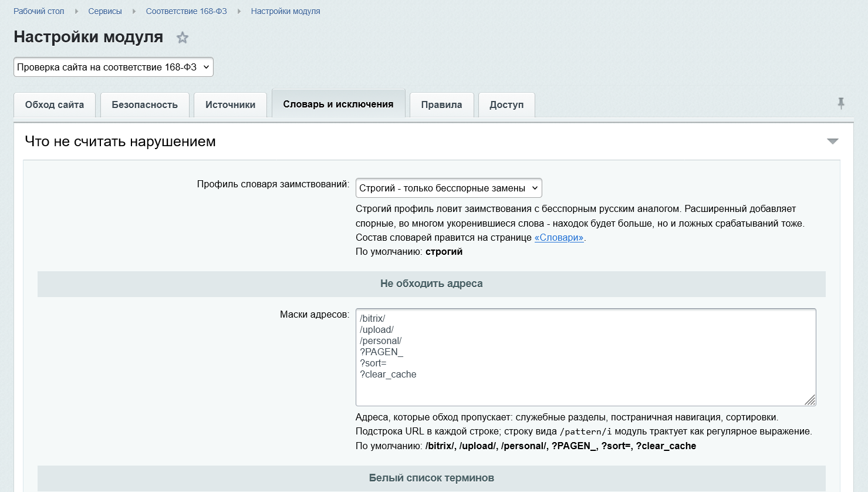Click inside the 'Маски адресов' text area

(x=586, y=357)
